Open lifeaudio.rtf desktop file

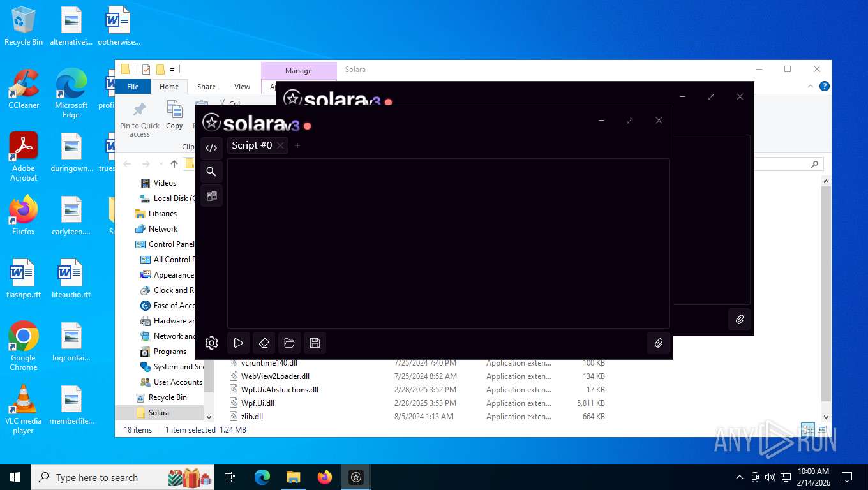tap(71, 279)
